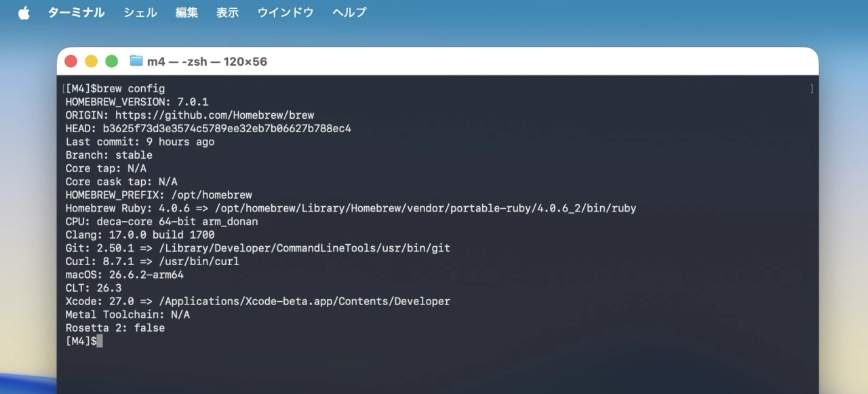Click the 'Curl: 8.7.1 => /usr/bin/curl' line

tap(152, 261)
